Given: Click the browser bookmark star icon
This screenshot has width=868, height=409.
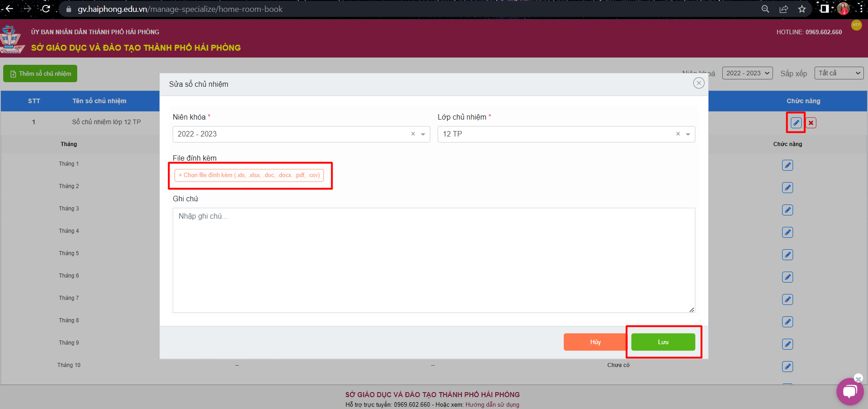Looking at the screenshot, I should pos(802,9).
